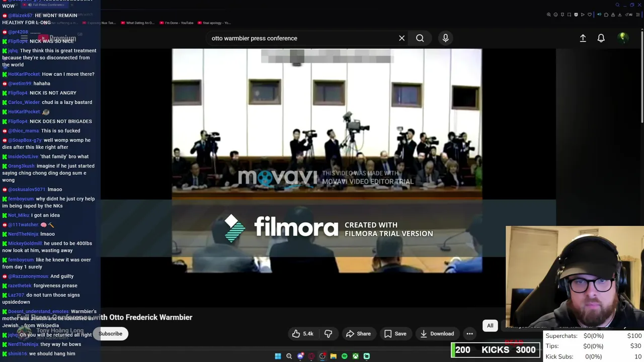Click username HotKarlPocket asking How can I move
The width and height of the screenshot is (644, 362).
(x=24, y=74)
